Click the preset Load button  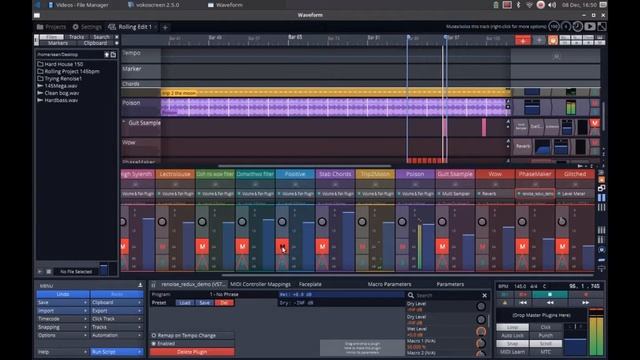[184, 302]
